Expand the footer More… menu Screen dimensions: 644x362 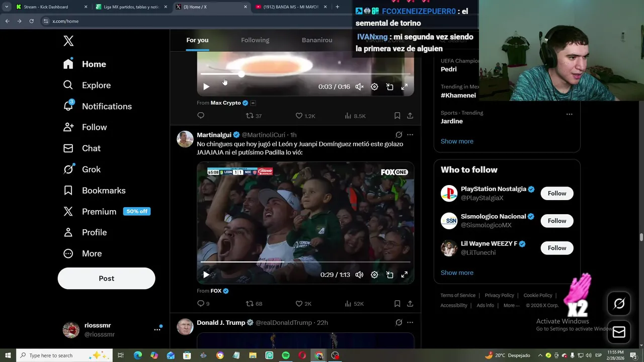pyautogui.click(x=512, y=305)
